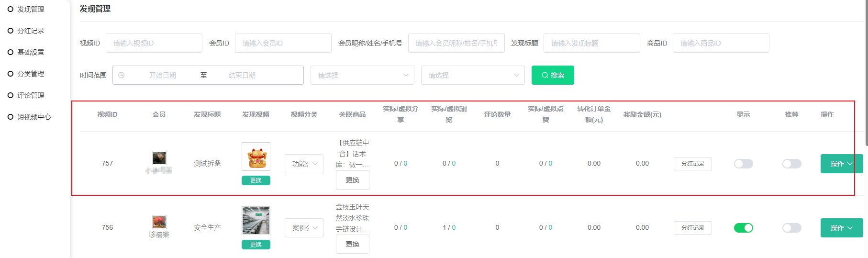Go to 分红记录 in sidebar
The height and width of the screenshot is (258, 868).
pos(31,31)
